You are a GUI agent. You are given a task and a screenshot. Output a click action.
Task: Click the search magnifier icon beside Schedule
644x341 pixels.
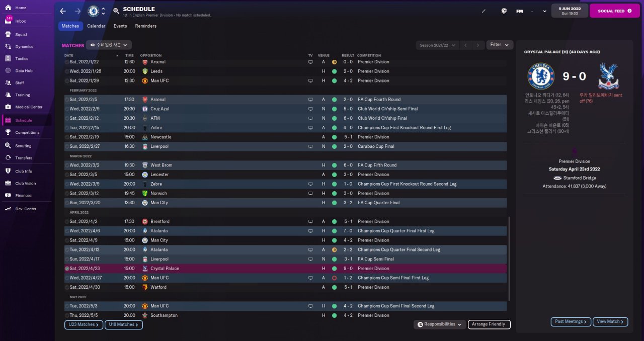click(116, 11)
